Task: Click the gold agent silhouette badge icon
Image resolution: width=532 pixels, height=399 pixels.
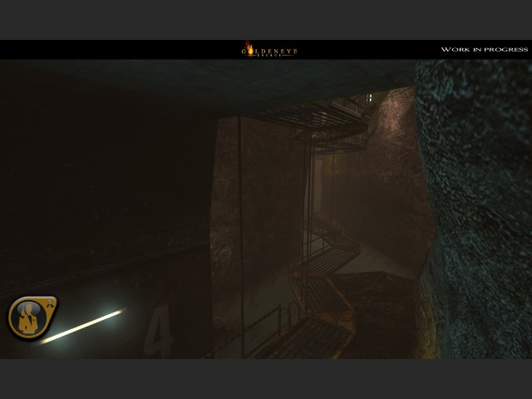Action: (x=32, y=318)
